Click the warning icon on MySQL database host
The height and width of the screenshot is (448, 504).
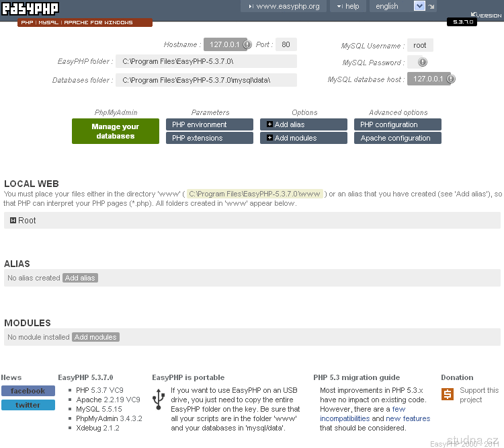coord(451,79)
